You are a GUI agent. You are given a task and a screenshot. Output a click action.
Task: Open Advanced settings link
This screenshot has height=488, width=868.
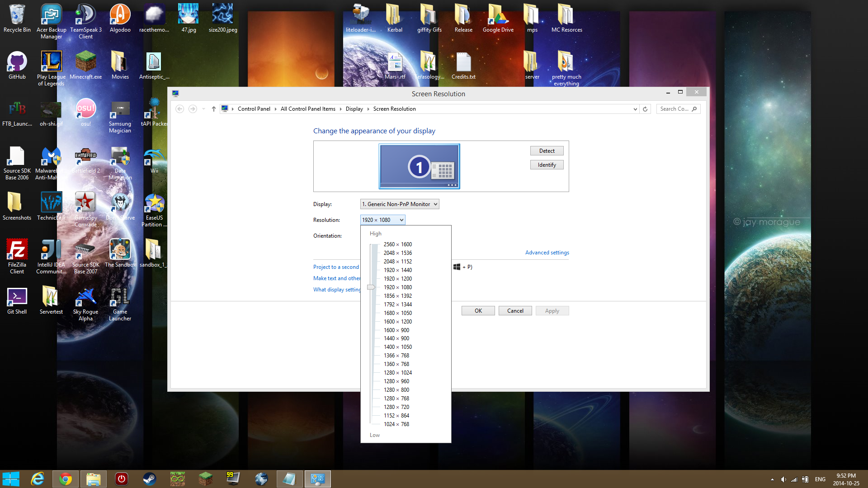click(x=547, y=253)
